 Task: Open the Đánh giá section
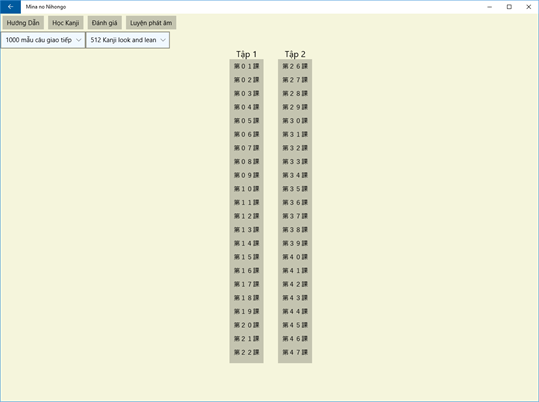104,23
